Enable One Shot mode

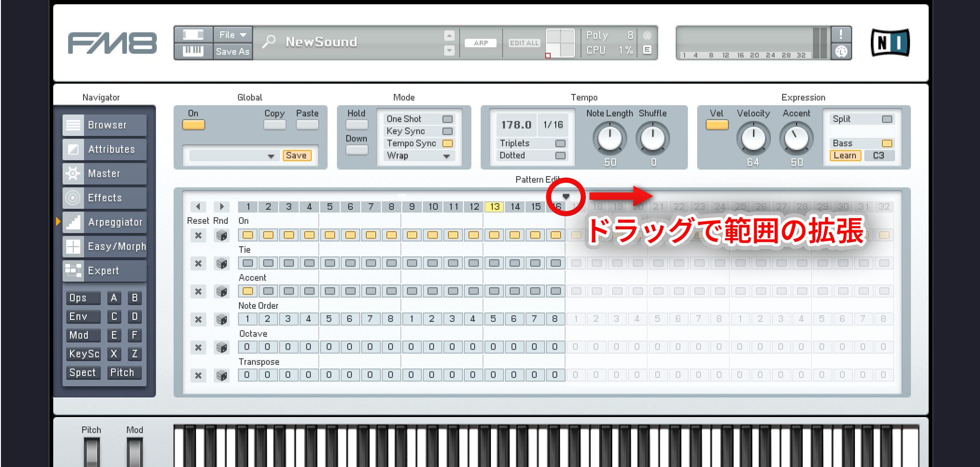pos(447,119)
